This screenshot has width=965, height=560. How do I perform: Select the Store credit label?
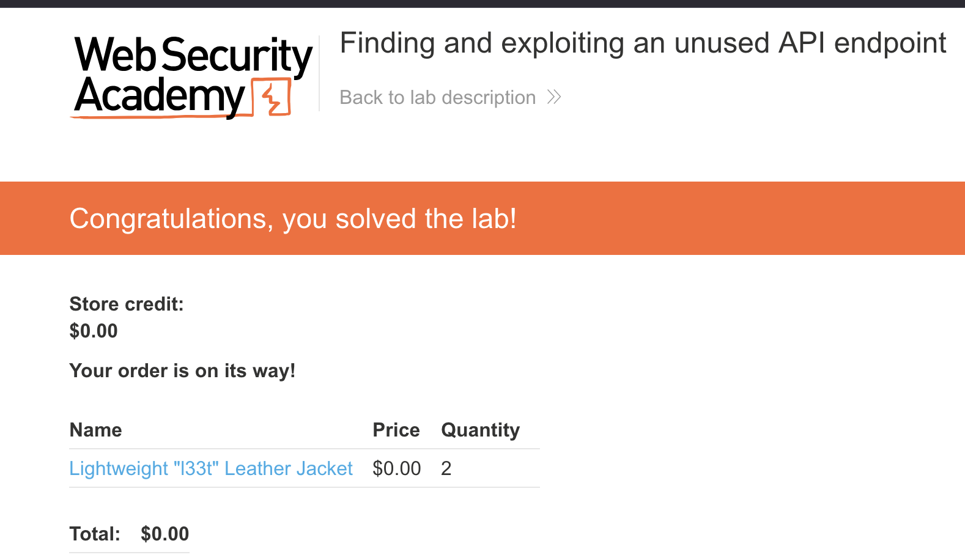pyautogui.click(x=127, y=304)
